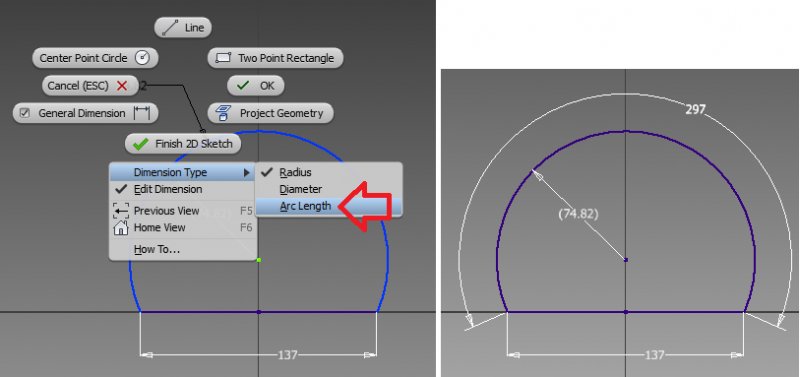Choose the Two Point Rectangle icon
Viewport: 800px width, 377px height.
[x=223, y=58]
